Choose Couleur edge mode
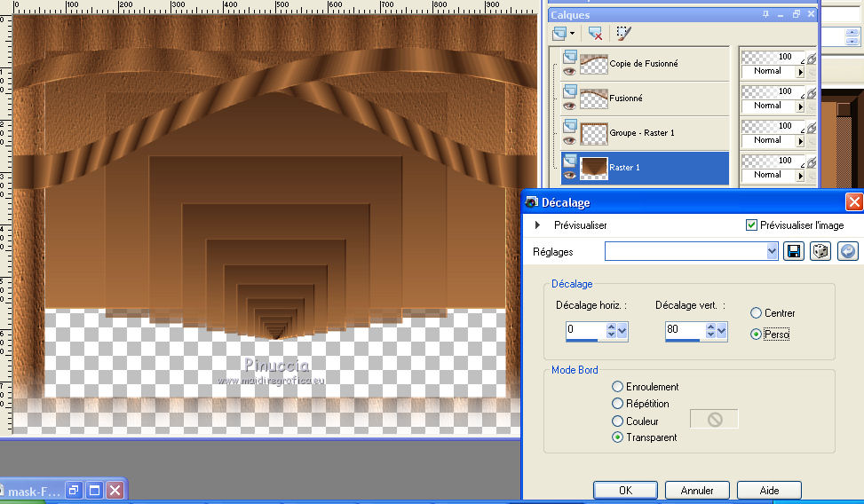 618,421
